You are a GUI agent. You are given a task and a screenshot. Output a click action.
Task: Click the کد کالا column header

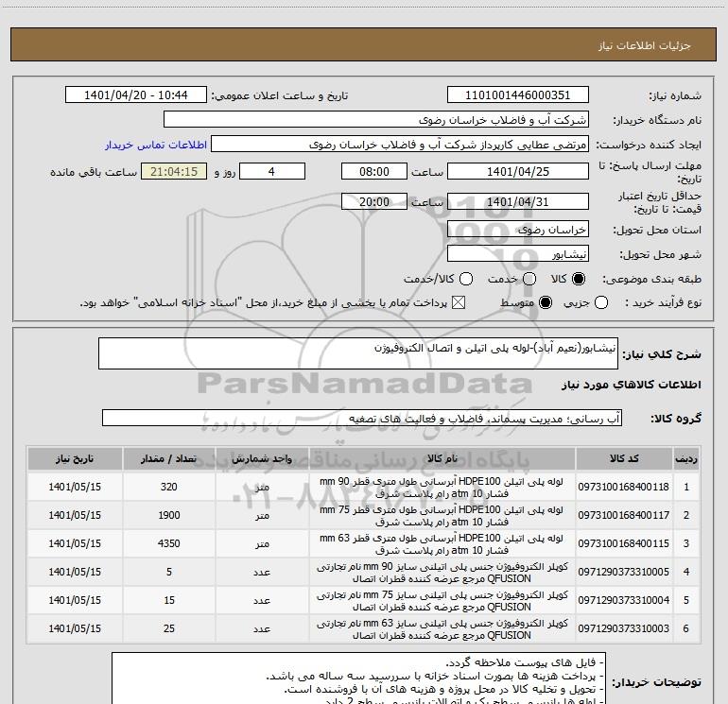624,458
